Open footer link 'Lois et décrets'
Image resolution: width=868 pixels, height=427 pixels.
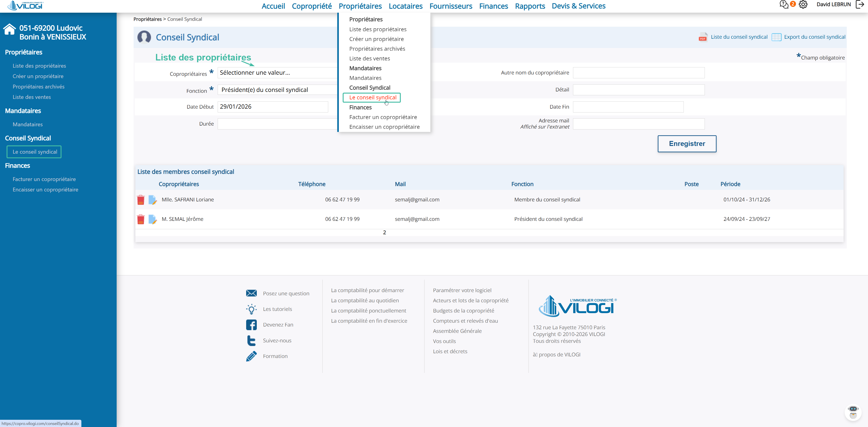click(450, 351)
